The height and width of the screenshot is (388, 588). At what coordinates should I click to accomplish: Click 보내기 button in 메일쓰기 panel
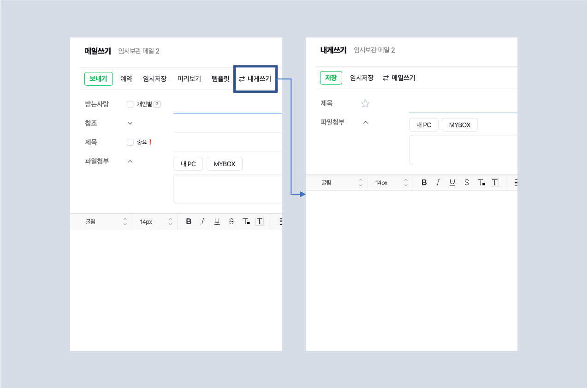click(98, 78)
